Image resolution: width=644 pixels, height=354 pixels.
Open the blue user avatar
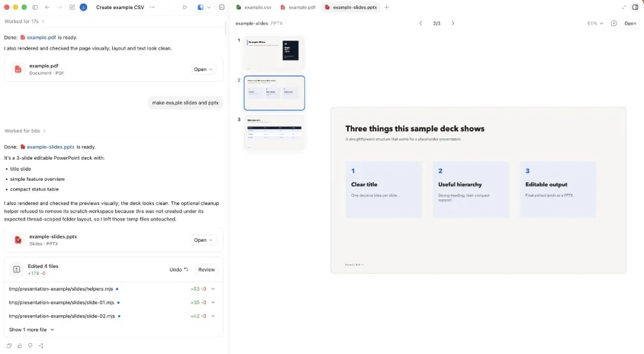pos(83,7)
